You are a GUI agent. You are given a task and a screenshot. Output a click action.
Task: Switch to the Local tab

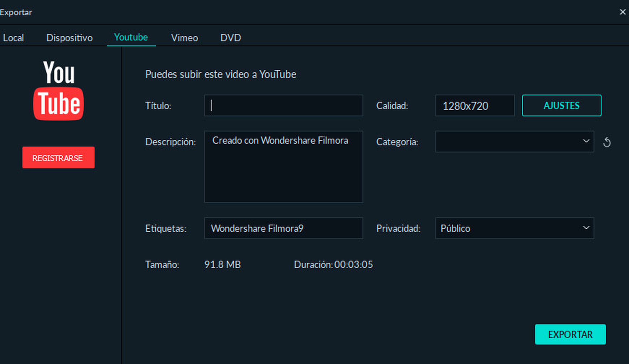(x=13, y=38)
